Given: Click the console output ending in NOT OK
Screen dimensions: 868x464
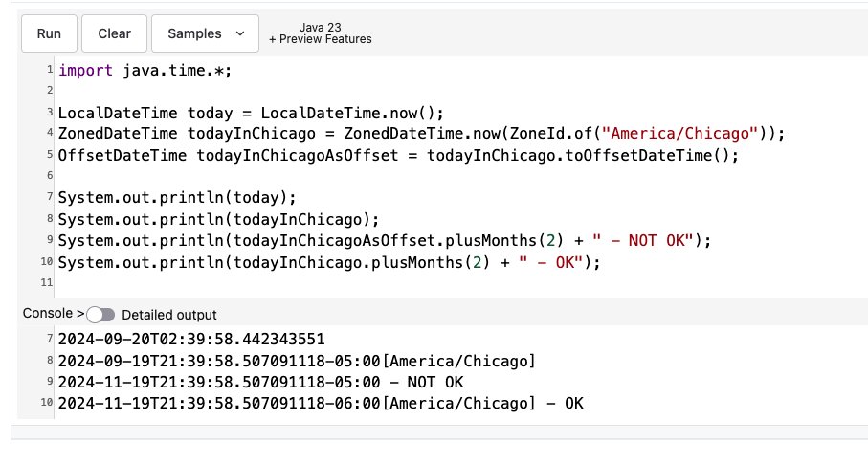Looking at the screenshot, I should 260,382.
